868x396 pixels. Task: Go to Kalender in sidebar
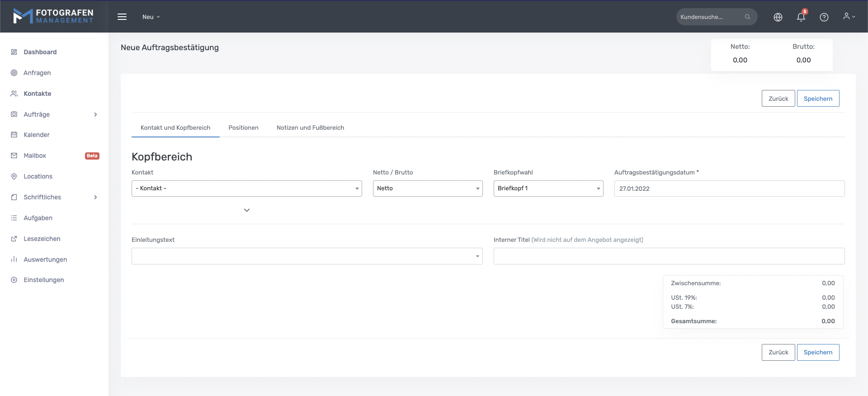click(36, 135)
